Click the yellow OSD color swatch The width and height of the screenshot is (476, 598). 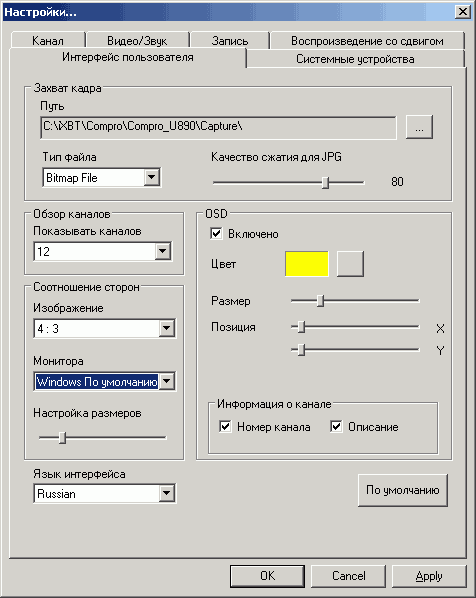[x=307, y=264]
